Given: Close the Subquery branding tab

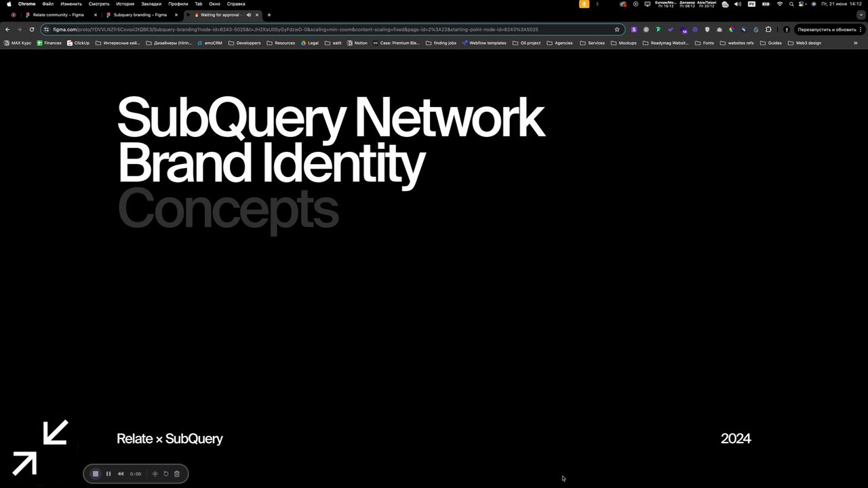Looking at the screenshot, I should 176,15.
